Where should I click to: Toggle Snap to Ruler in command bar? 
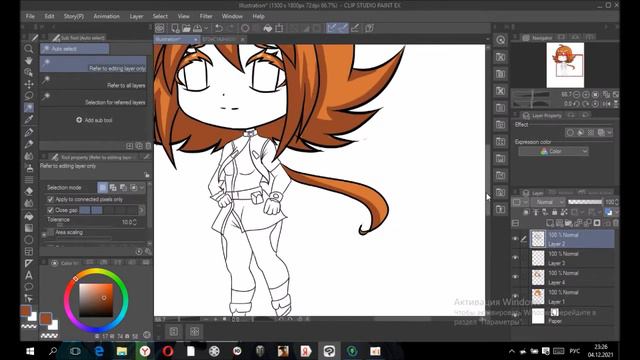[332, 28]
